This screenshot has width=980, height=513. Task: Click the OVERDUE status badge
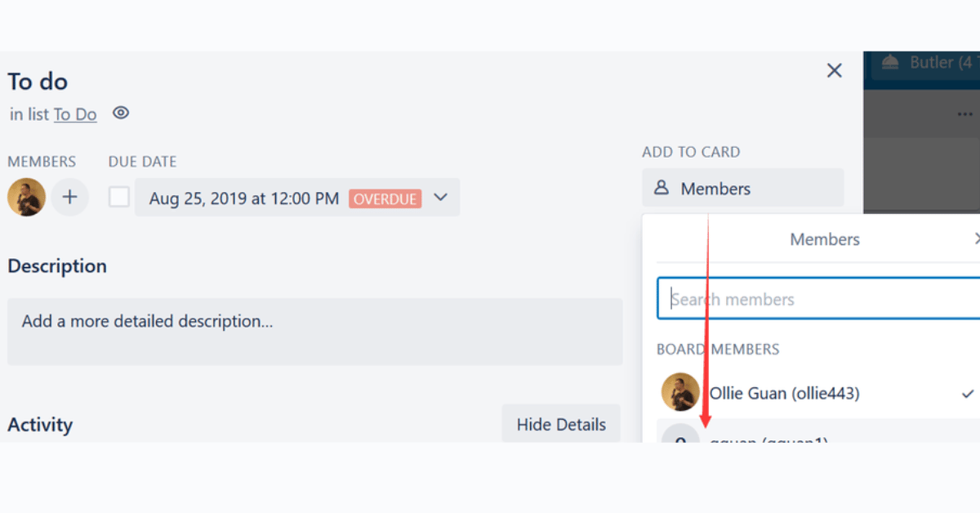click(385, 198)
